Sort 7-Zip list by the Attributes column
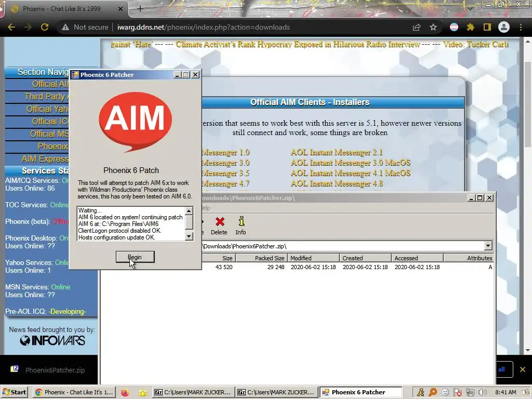The height and width of the screenshot is (399, 532). click(x=469, y=258)
